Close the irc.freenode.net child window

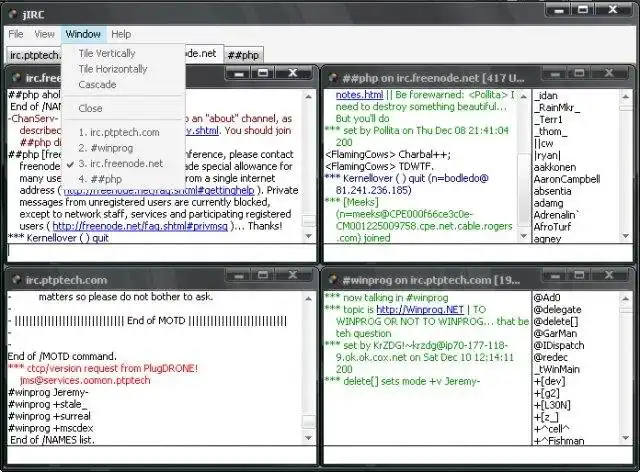click(x=293, y=73)
